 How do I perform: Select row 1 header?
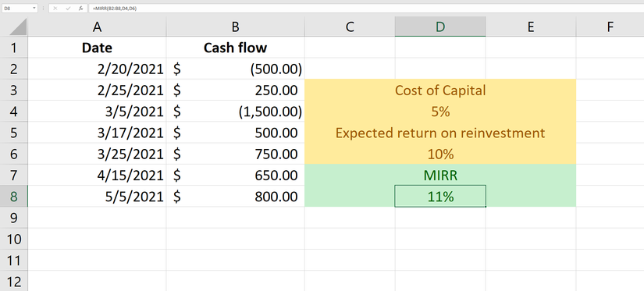(14, 48)
